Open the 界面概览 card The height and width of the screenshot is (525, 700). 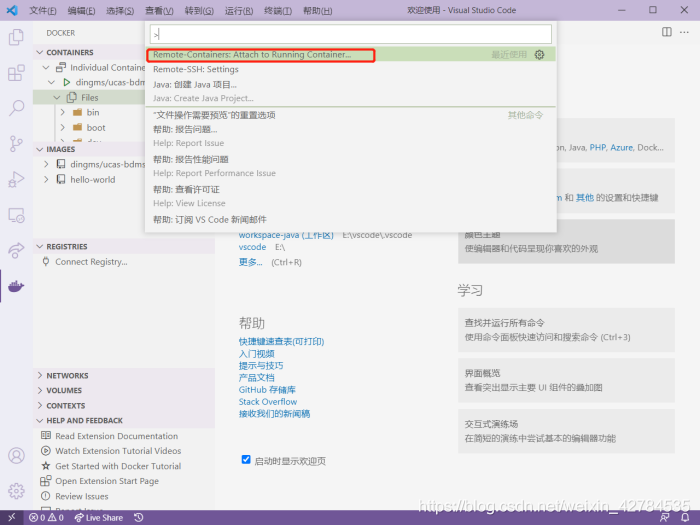tap(566, 380)
